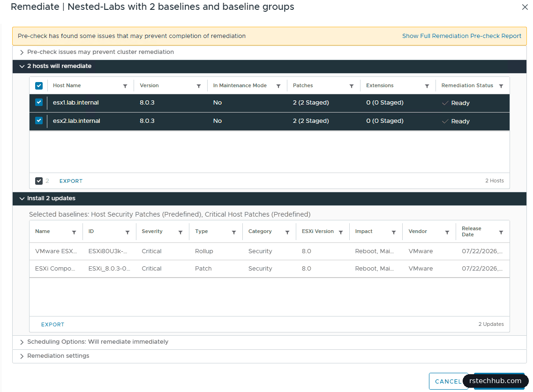Export the updates list

point(53,324)
